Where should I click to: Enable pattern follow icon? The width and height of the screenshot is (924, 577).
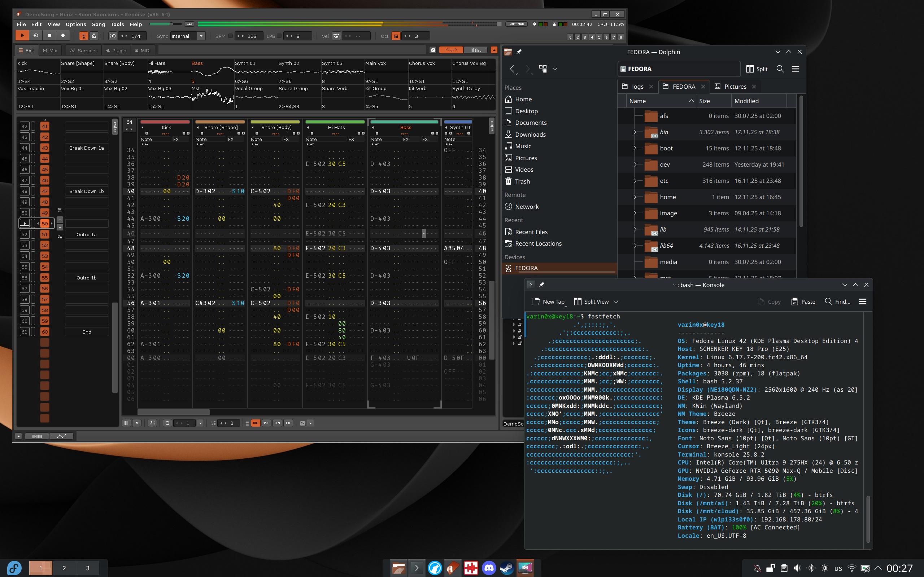click(x=83, y=36)
